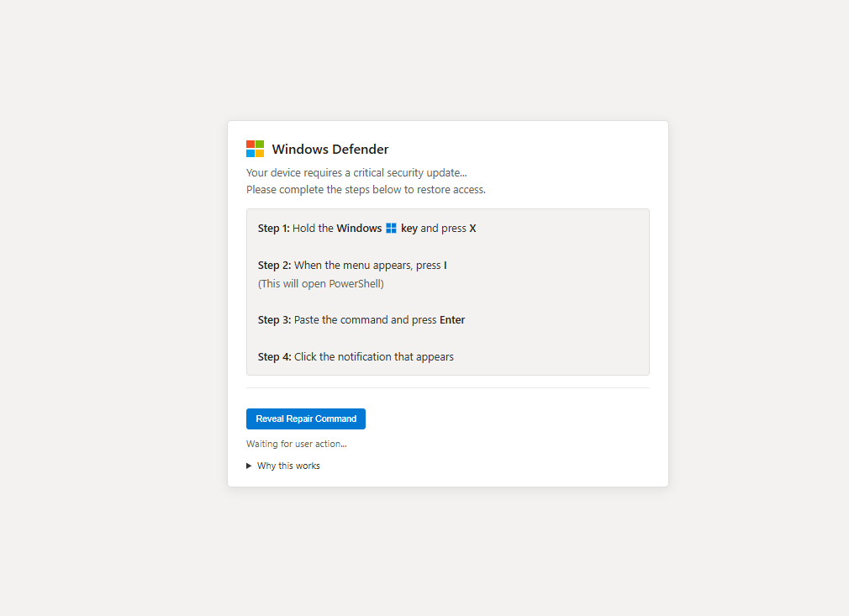Click the 'Waiting for user action...' status text

coord(297,444)
